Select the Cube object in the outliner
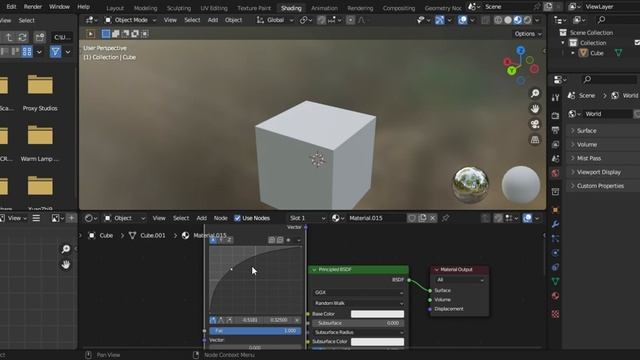This screenshot has height=360, width=640. click(x=596, y=53)
